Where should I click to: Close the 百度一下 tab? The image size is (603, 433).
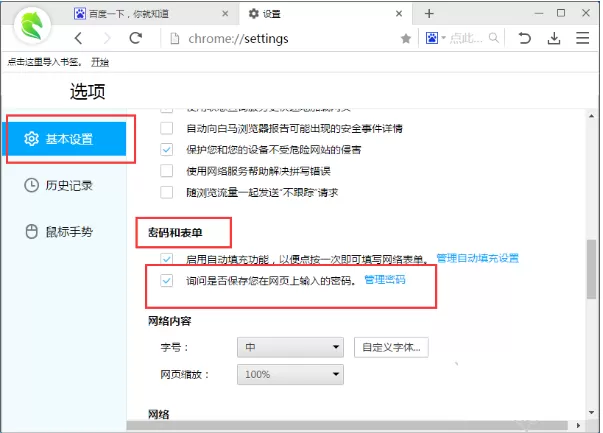(225, 14)
